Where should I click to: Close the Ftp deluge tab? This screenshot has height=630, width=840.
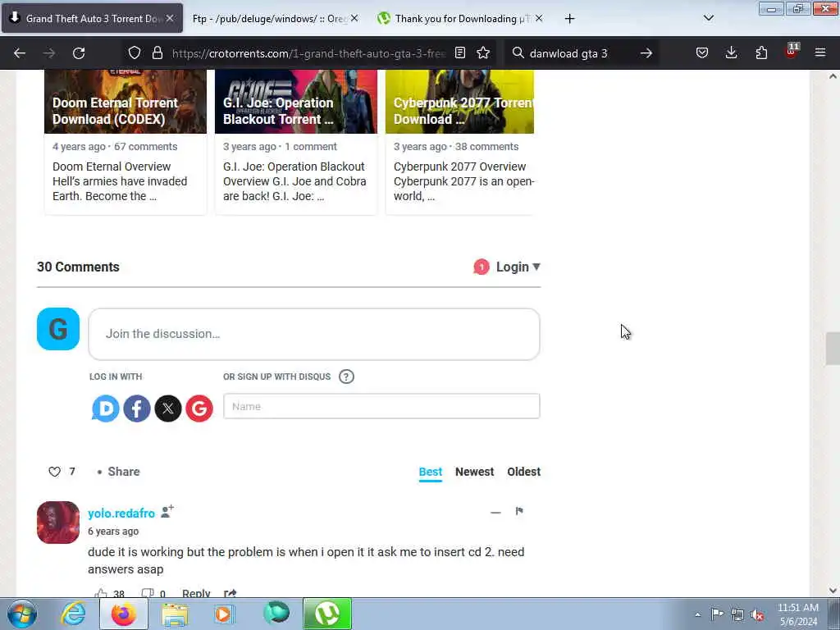click(x=354, y=18)
